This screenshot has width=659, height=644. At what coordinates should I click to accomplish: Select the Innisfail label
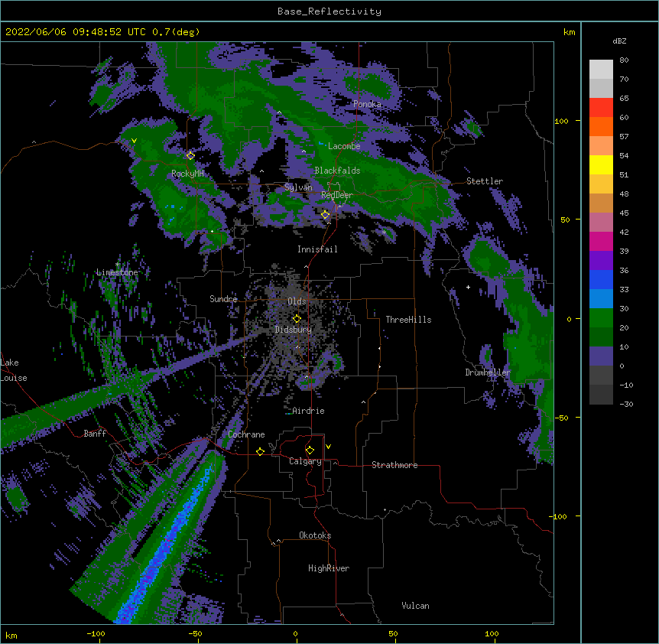pos(317,249)
